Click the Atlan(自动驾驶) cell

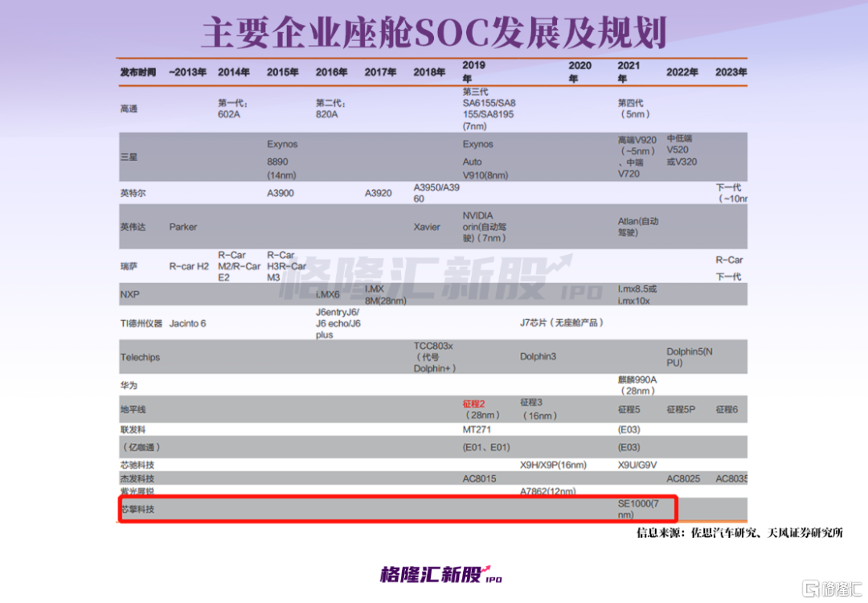(x=638, y=227)
